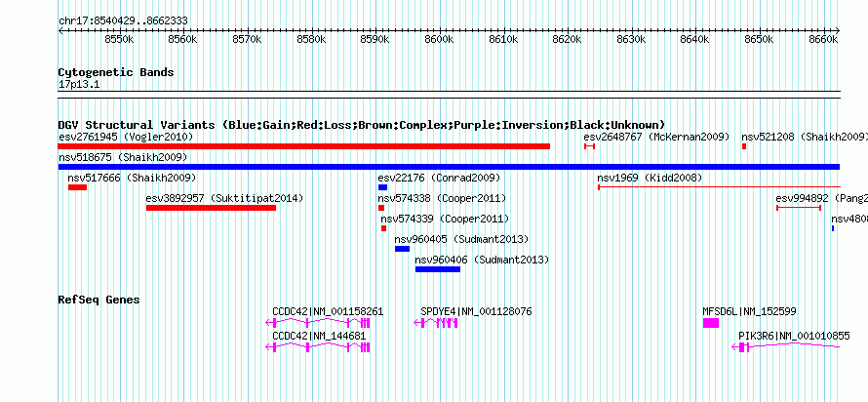The width and height of the screenshot is (868, 402).
Task: Click the esv3892957 (Suktitipat2014) label
Action: tap(224, 198)
